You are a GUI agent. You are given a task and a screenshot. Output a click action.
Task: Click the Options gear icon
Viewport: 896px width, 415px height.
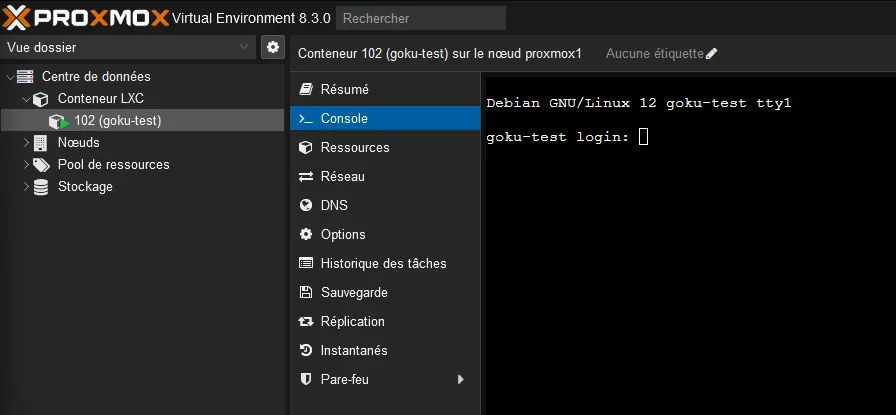tap(306, 234)
